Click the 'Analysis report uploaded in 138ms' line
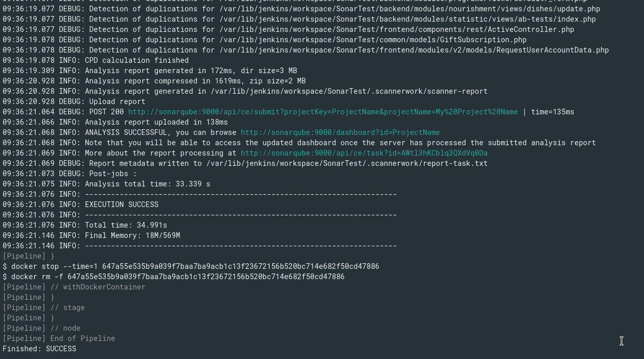644x359 pixels. (156, 122)
